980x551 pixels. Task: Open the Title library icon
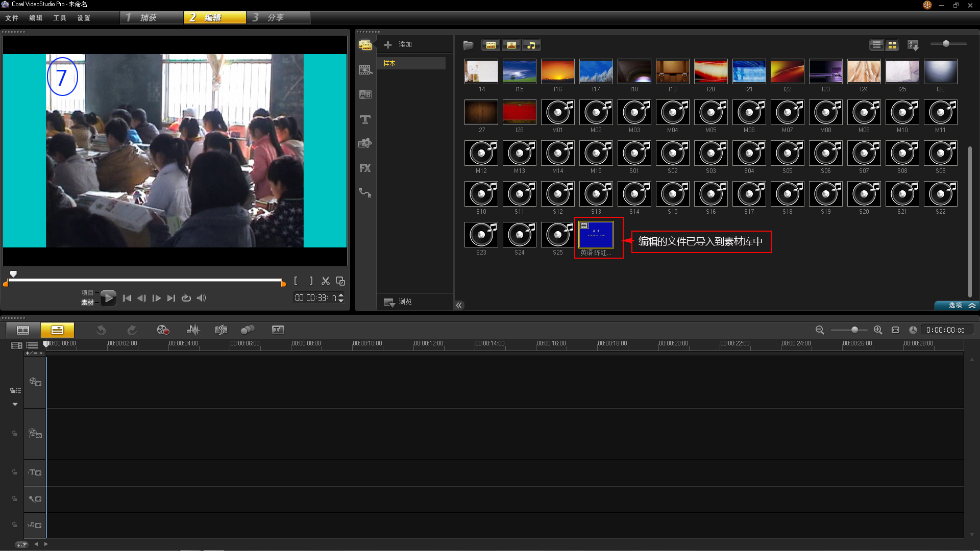[x=365, y=119]
